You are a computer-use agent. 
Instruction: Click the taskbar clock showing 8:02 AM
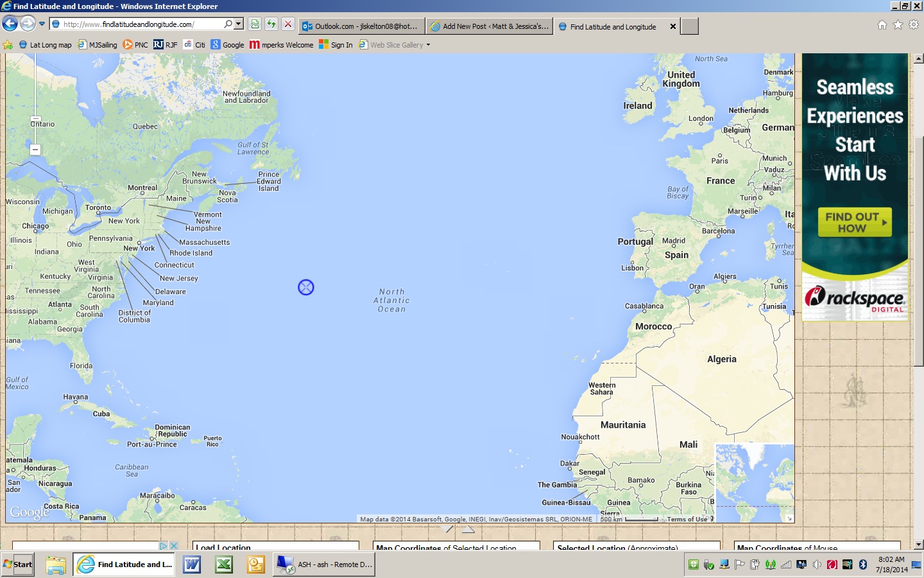(892, 565)
